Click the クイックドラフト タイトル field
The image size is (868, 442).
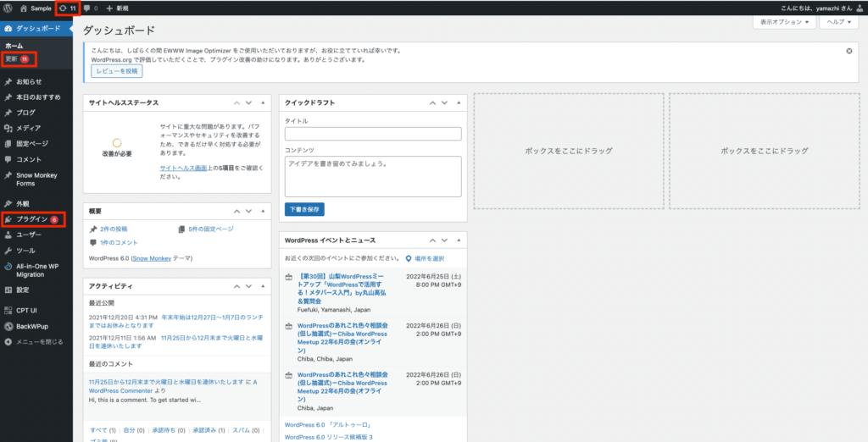click(x=373, y=134)
